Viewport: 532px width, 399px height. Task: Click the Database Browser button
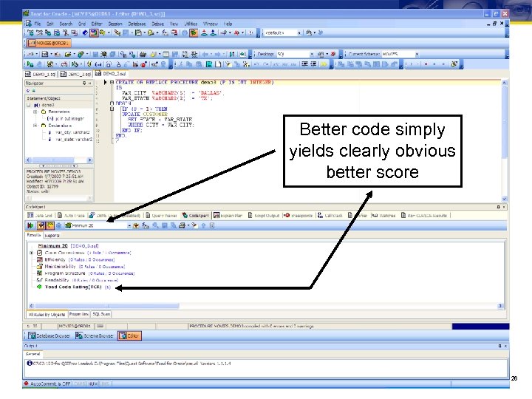click(x=50, y=335)
